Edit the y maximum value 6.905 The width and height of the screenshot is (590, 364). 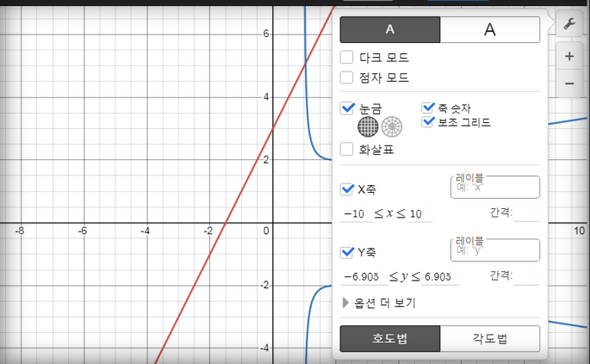(x=440, y=276)
